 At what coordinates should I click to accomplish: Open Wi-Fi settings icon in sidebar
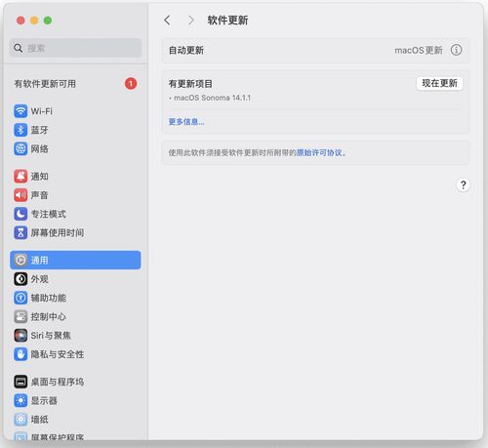coord(20,111)
